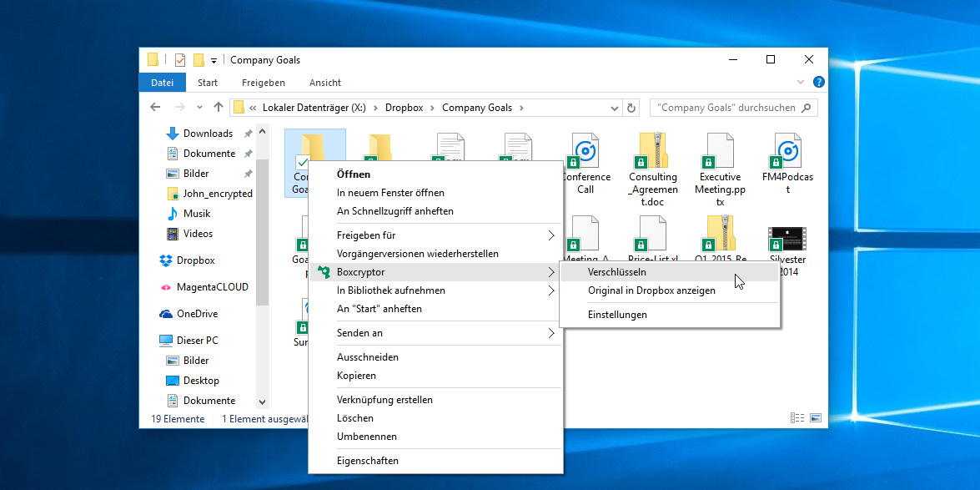Click the Dieser PC computer icon

point(166,341)
